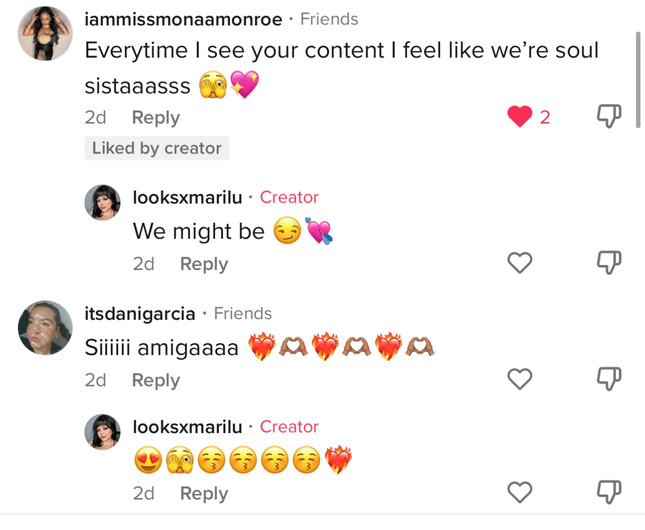
Task: Dislike itsdanigarcia's "Siiiiii amigaaaa" comment
Action: click(x=609, y=379)
